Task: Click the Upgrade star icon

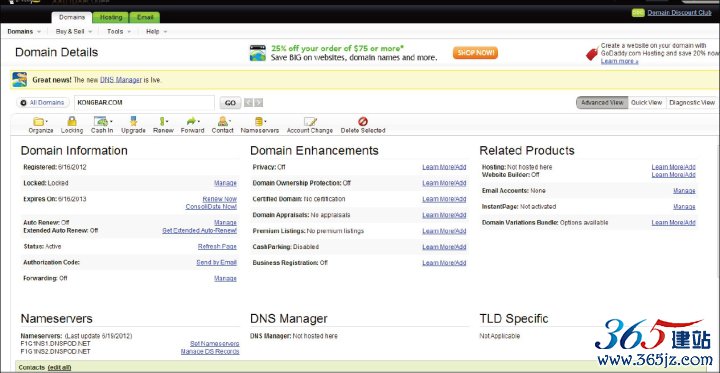Action: pyautogui.click(x=133, y=121)
